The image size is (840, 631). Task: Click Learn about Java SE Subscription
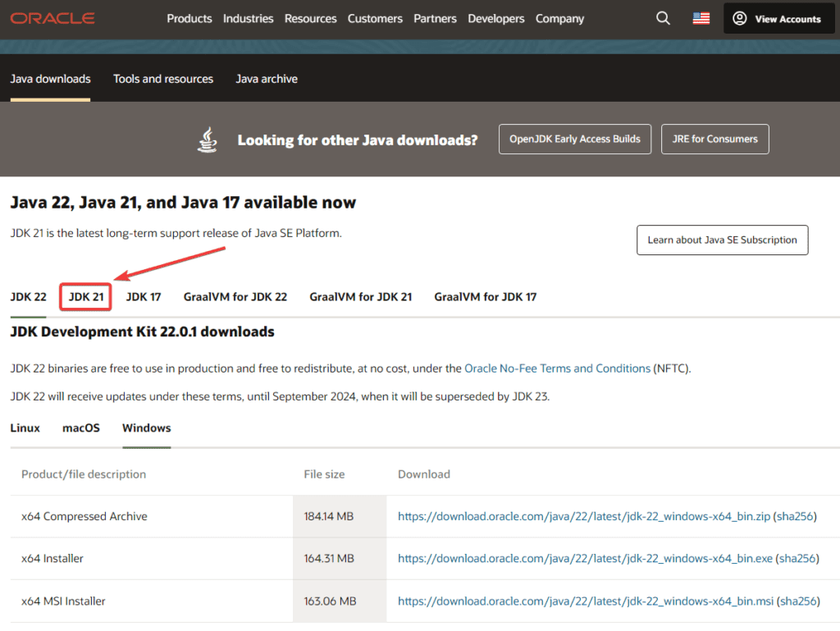coord(722,240)
